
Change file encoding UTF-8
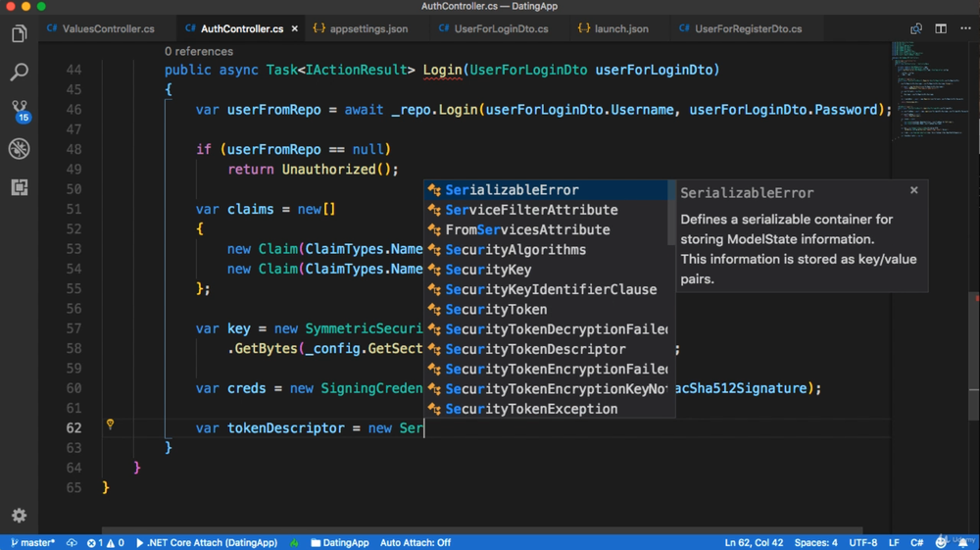pyautogui.click(x=863, y=542)
